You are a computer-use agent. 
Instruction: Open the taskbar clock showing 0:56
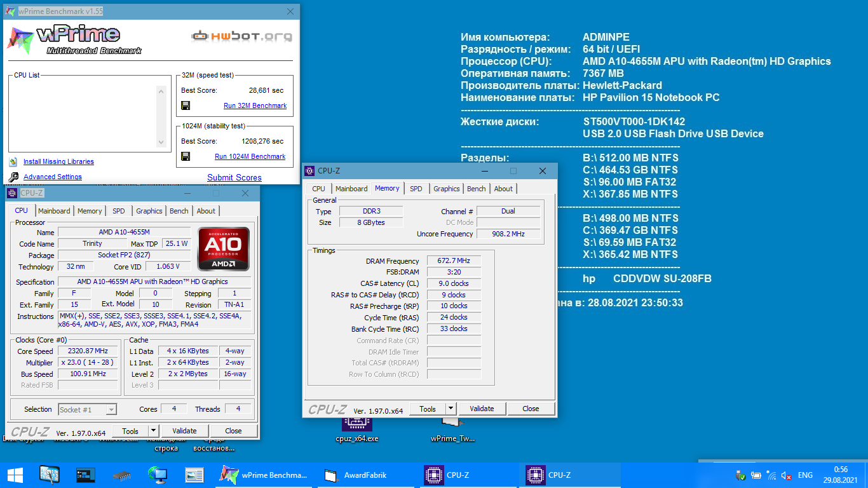pos(841,475)
